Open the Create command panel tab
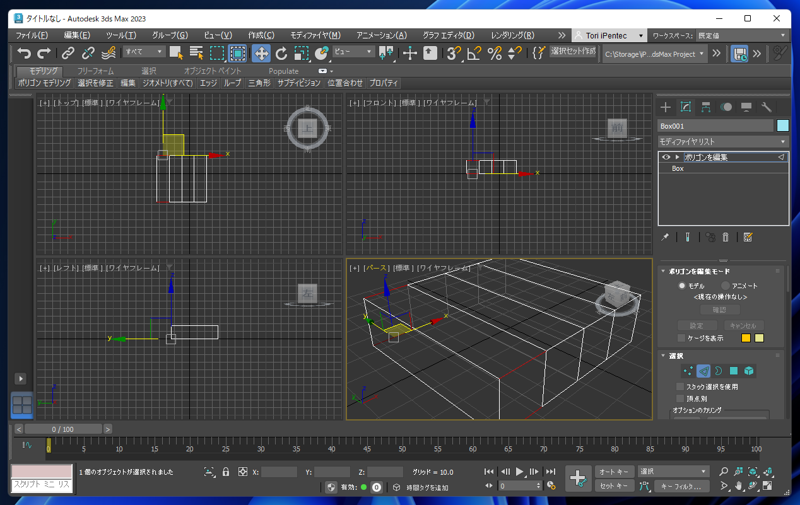The height and width of the screenshot is (505, 800). (665, 107)
